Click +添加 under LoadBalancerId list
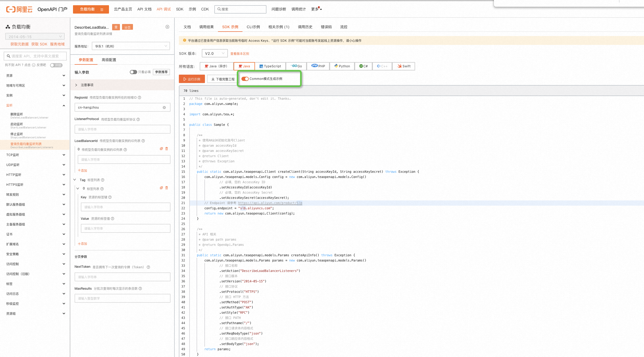Screen dimensions: 644x357 82,171
